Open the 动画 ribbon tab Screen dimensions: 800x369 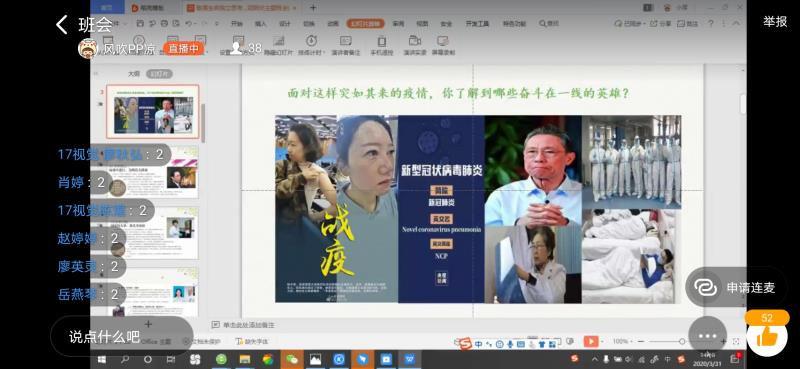point(333,23)
